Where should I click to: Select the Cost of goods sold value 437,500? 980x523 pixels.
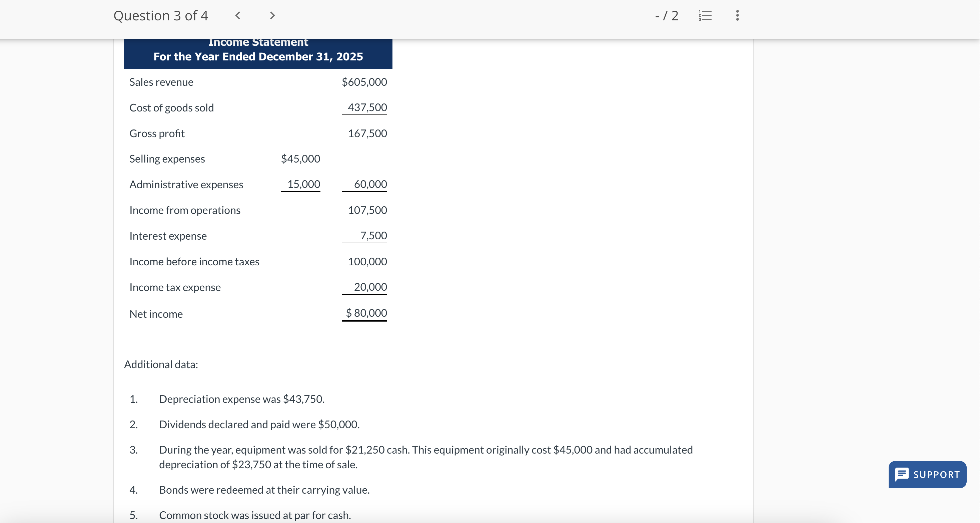point(367,107)
